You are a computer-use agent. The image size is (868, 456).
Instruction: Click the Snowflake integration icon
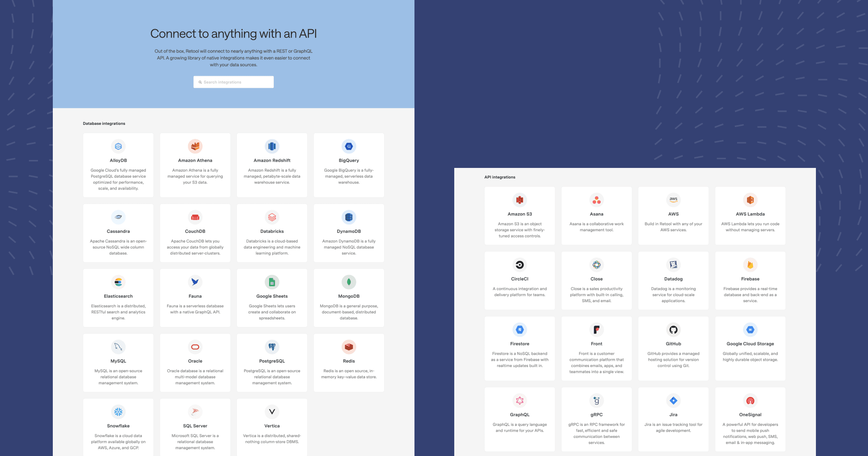click(118, 411)
